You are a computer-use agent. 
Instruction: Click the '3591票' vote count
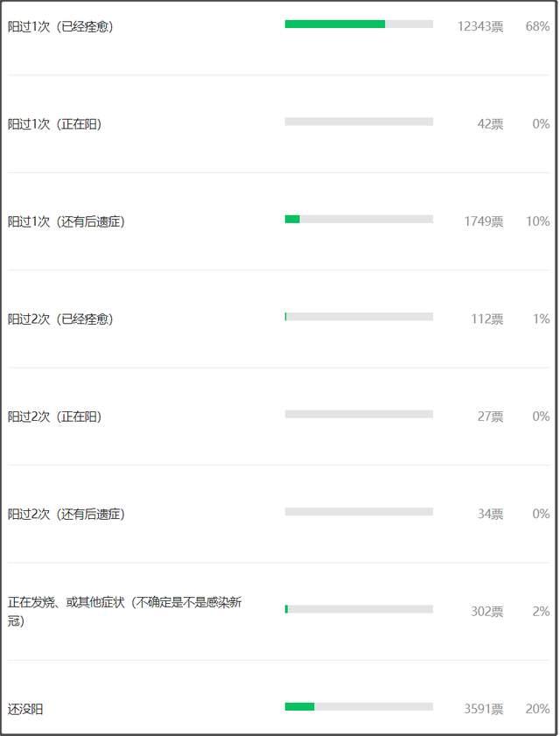pos(483,709)
